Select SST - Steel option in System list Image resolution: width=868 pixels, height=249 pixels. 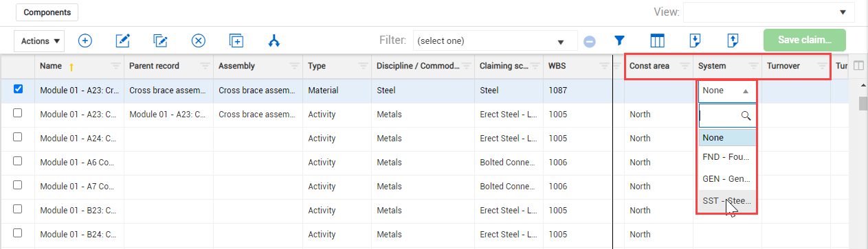(x=727, y=202)
